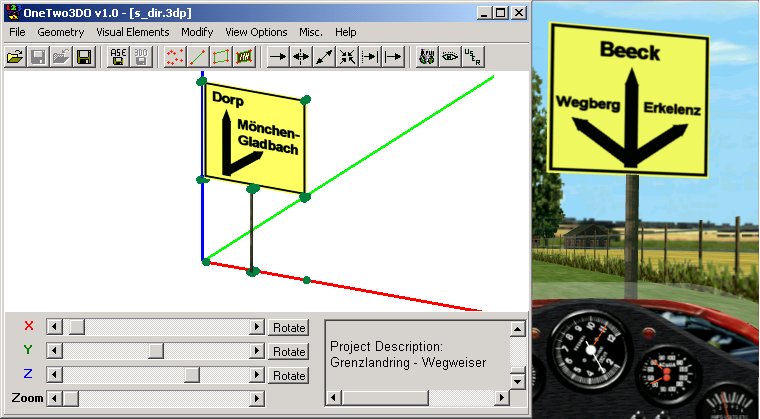Click the left arrow of the Z slider
Viewport: 760px width, 419px height.
click(x=55, y=375)
